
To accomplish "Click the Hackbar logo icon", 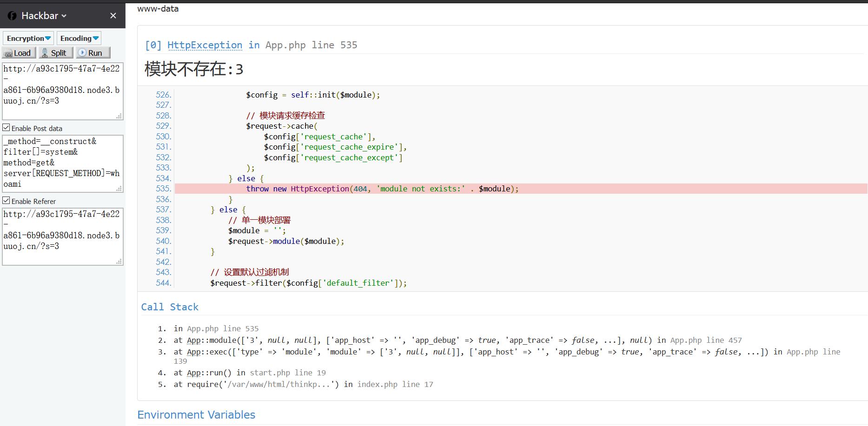I will 12,16.
